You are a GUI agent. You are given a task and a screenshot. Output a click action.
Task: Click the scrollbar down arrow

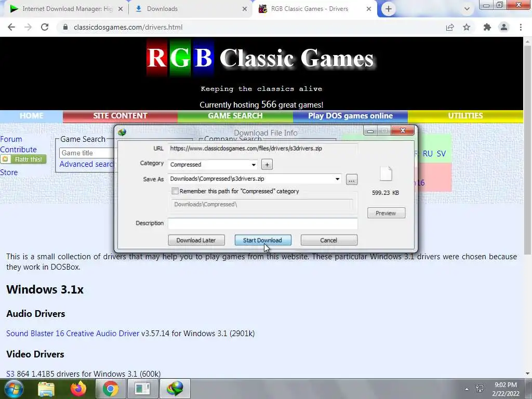527,374
